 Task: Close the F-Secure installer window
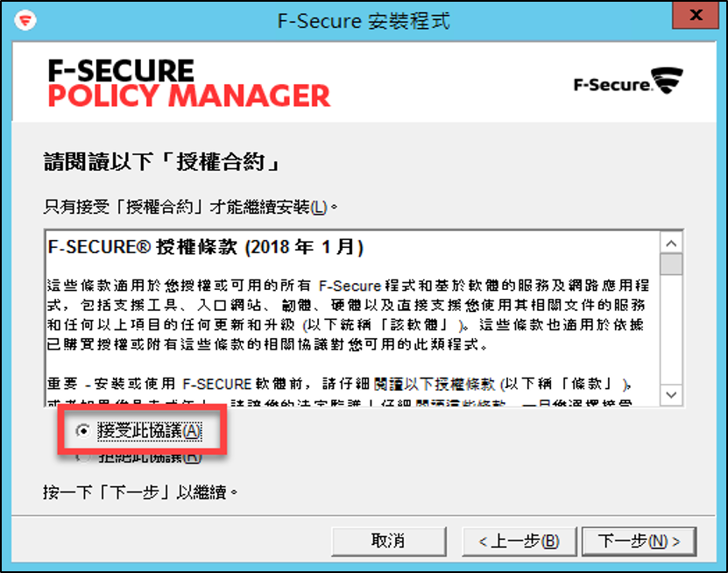696,15
